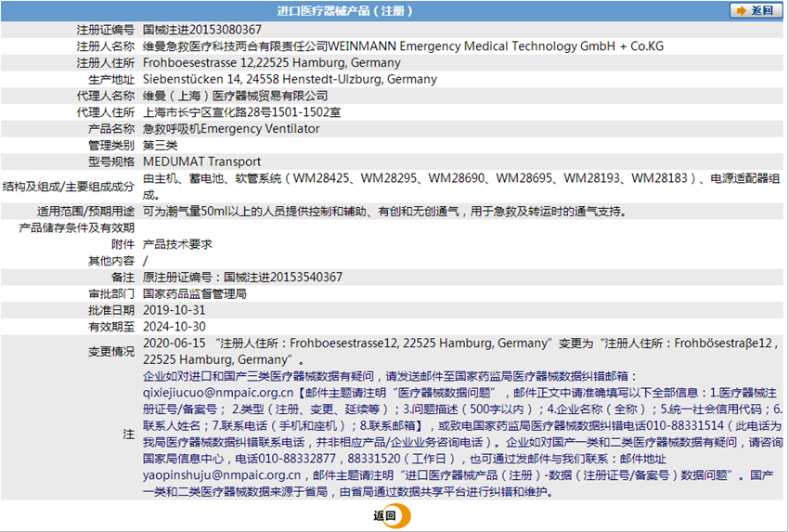This screenshot has height=532, width=789.
Task: Click the 注册人住所 label
Action: pyautogui.click(x=106, y=63)
